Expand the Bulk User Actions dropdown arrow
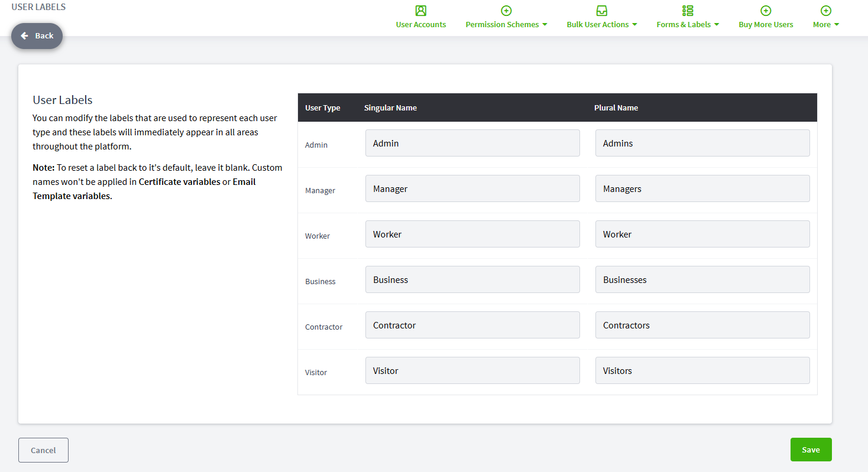868x472 pixels. click(634, 25)
